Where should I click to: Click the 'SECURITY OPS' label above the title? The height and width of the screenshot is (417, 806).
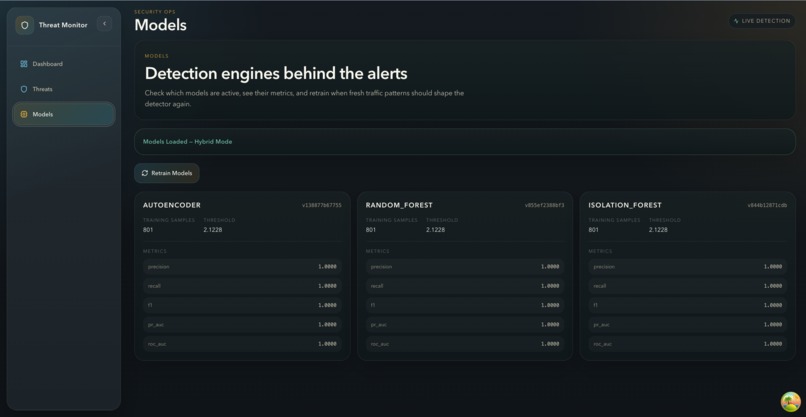(155, 12)
